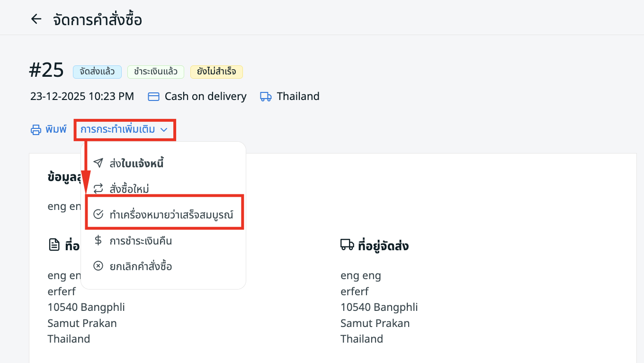This screenshot has width=644, height=363.
Task: Click the truck icon beside Thailand
Action: pyautogui.click(x=266, y=97)
